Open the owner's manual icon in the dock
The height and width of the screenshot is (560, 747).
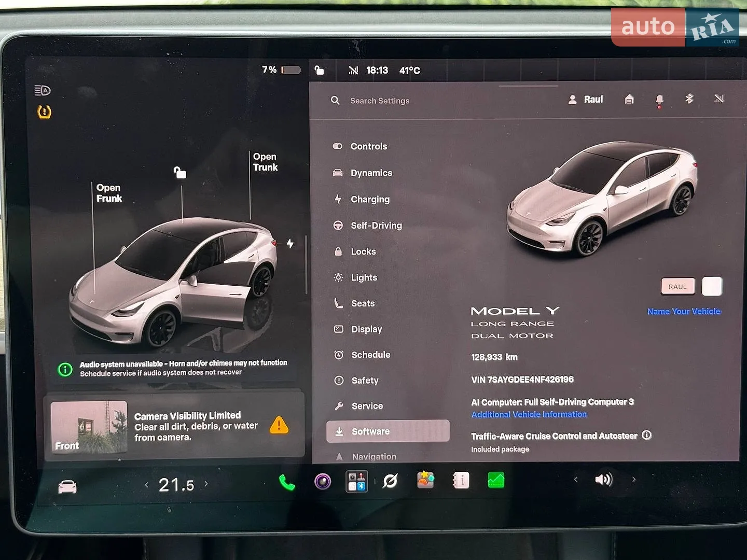[x=461, y=480]
